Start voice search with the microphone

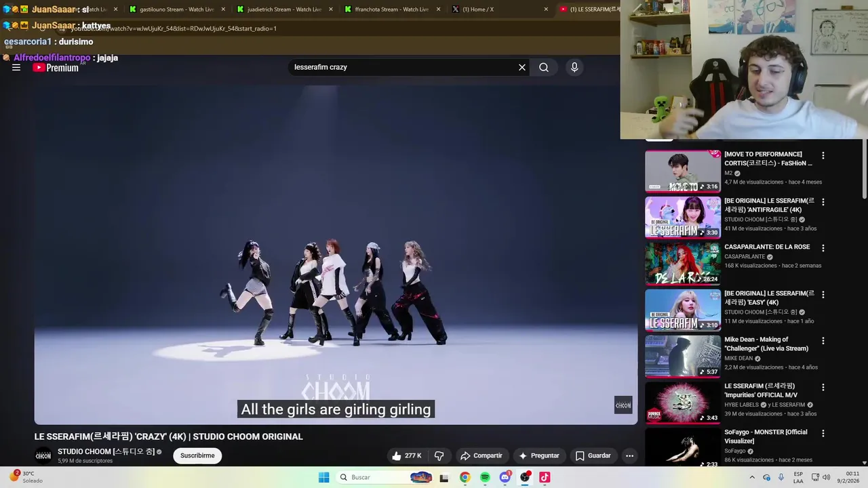[574, 68]
